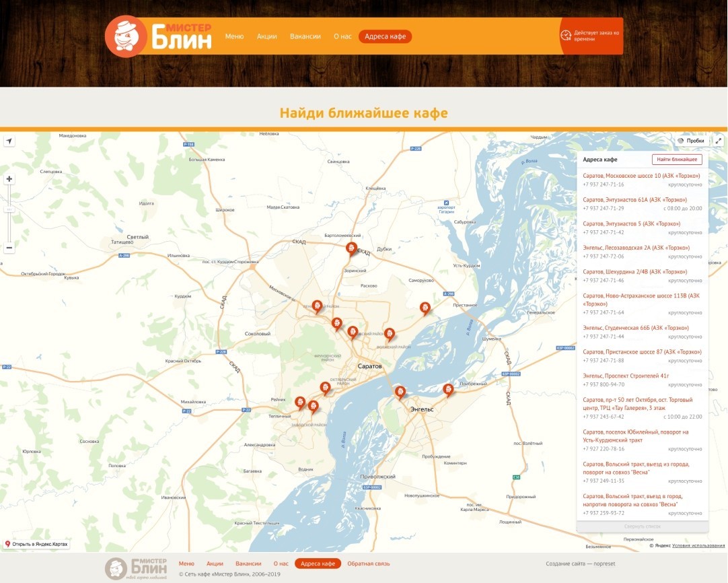Zoom in the map with plus button
This screenshot has width=728, height=583.
click(x=9, y=179)
